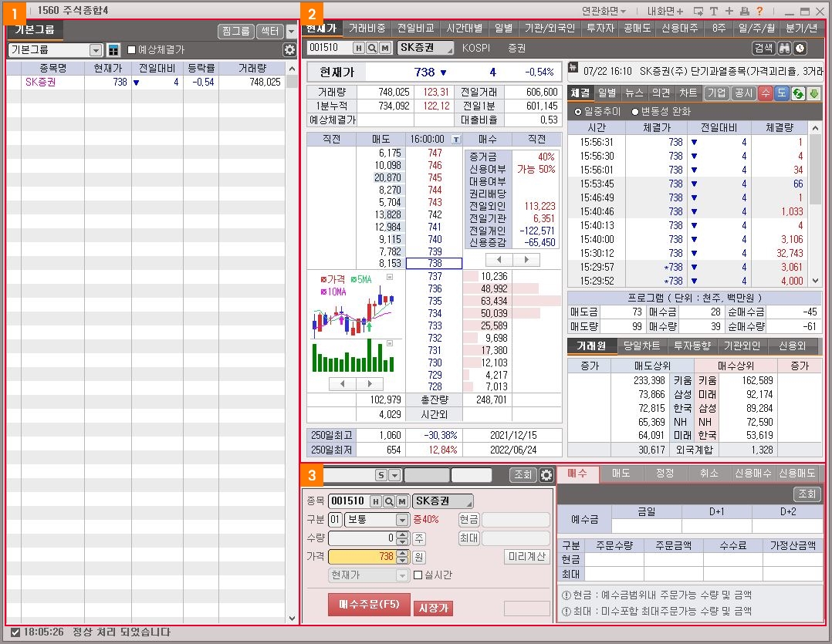The image size is (832, 644).
Task: Click the magnifier search icon in quote panel code box
Action: [372, 49]
